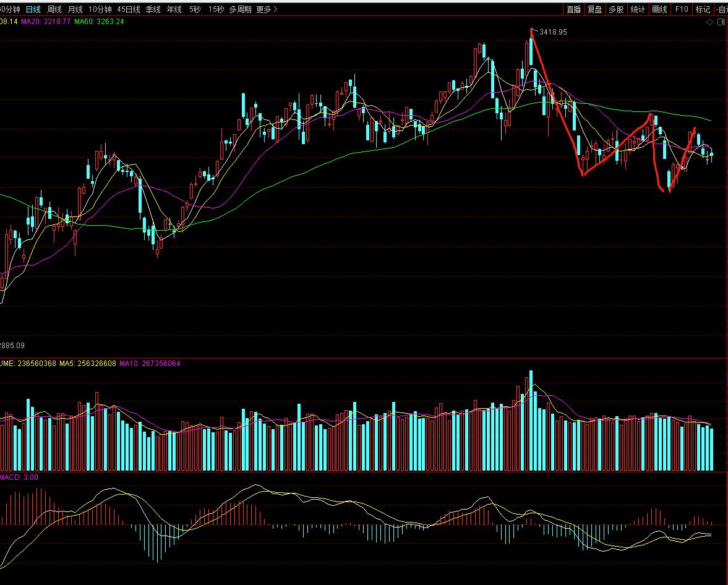Click the tallest cyan volume bar
Image resolution: width=728 pixels, height=585 pixels.
531,421
